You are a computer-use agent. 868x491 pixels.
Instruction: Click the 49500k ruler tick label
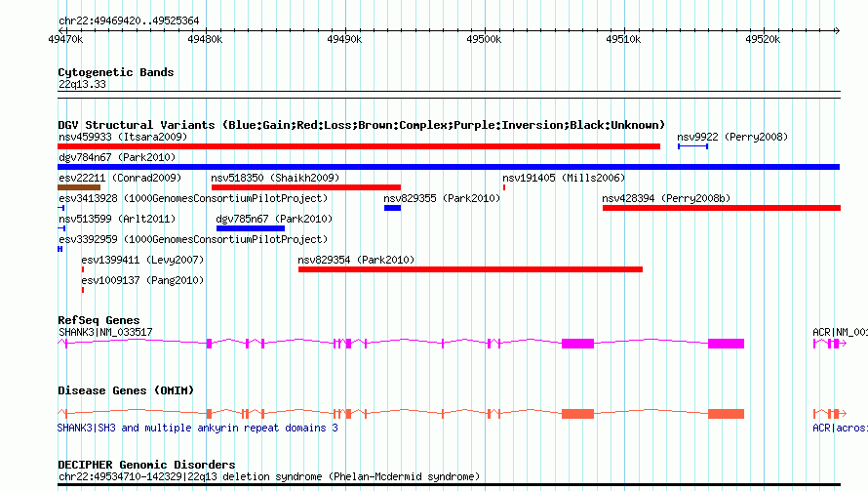coord(484,39)
